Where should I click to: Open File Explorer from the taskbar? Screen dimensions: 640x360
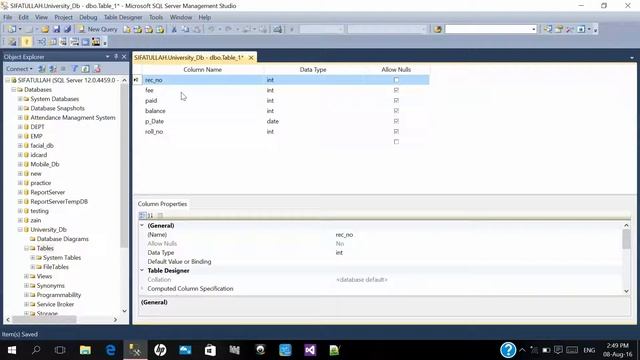(x=85, y=350)
